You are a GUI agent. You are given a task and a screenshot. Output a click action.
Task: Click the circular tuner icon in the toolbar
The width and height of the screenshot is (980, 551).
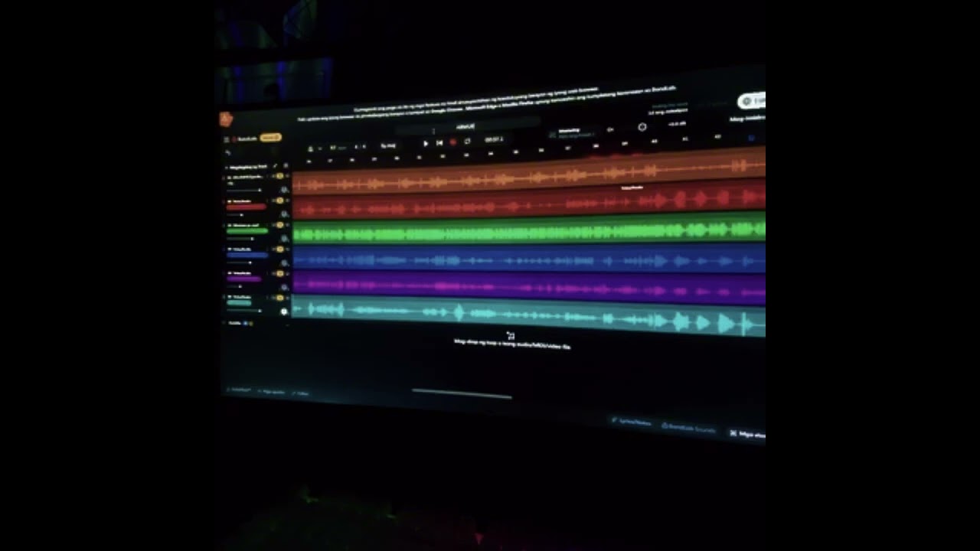pyautogui.click(x=642, y=127)
